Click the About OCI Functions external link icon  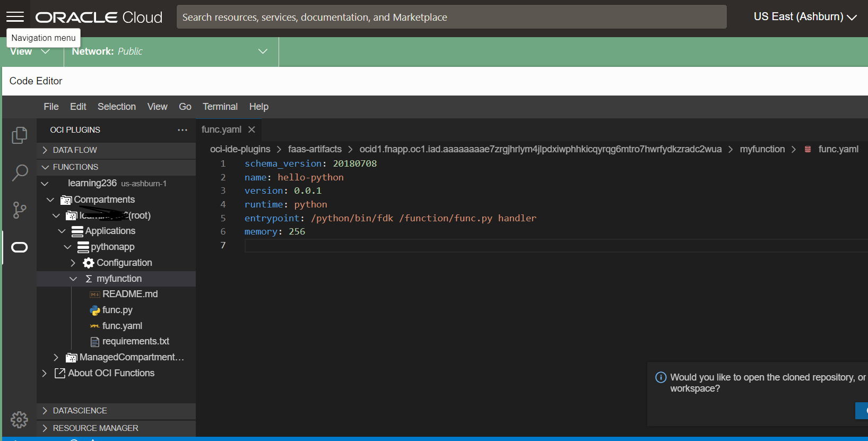[x=60, y=374]
